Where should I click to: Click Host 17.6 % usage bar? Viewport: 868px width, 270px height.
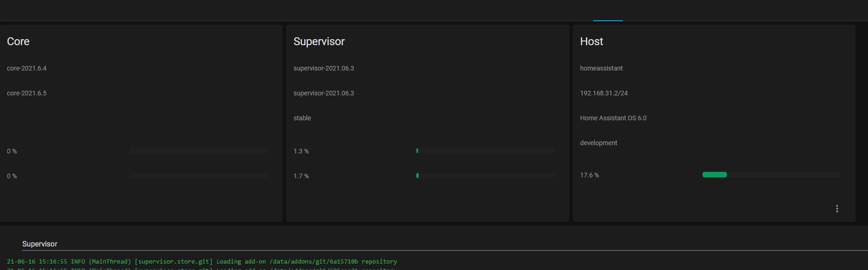(772, 175)
